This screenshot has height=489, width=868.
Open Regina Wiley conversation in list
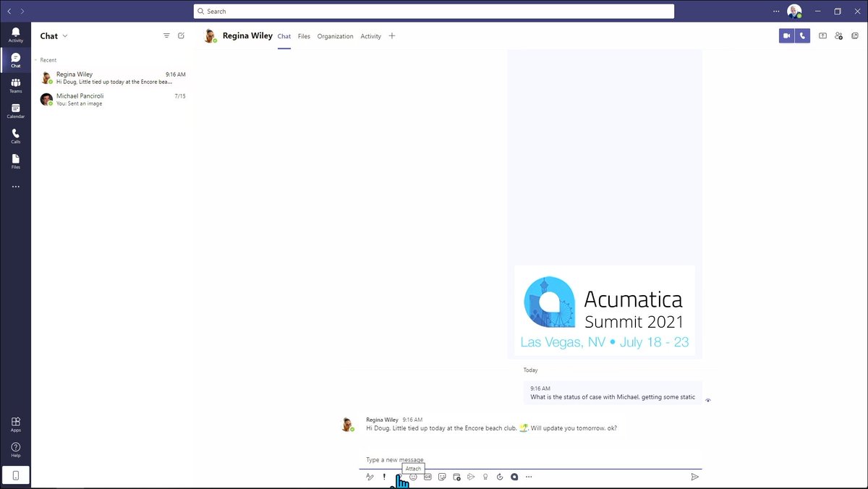[113, 78]
